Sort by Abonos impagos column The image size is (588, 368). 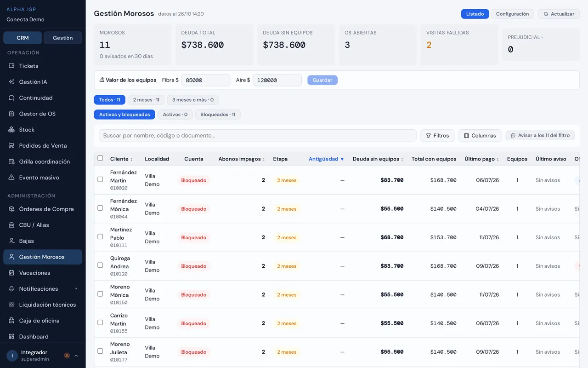pos(242,159)
